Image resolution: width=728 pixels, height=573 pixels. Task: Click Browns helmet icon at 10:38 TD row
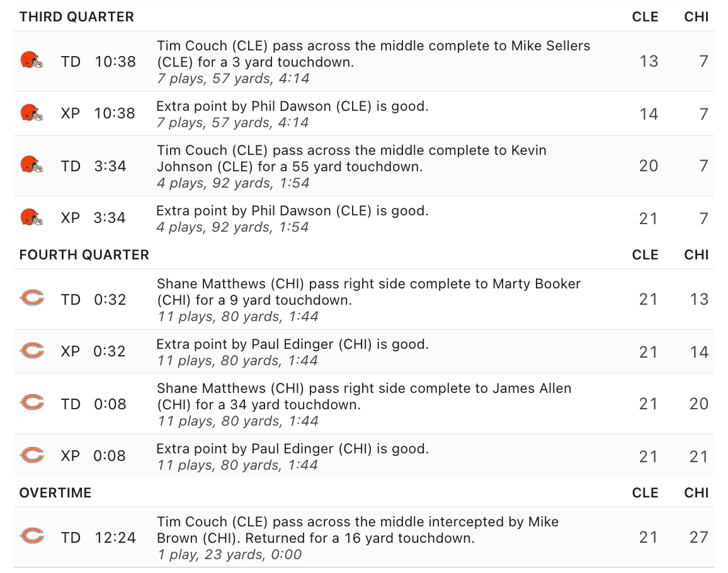pyautogui.click(x=31, y=61)
